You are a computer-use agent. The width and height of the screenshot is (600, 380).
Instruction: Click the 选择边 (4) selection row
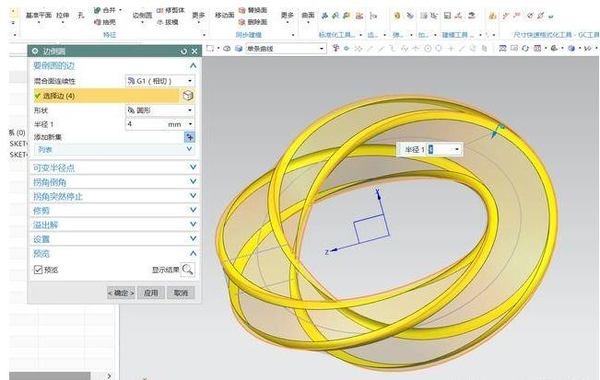click(x=106, y=96)
